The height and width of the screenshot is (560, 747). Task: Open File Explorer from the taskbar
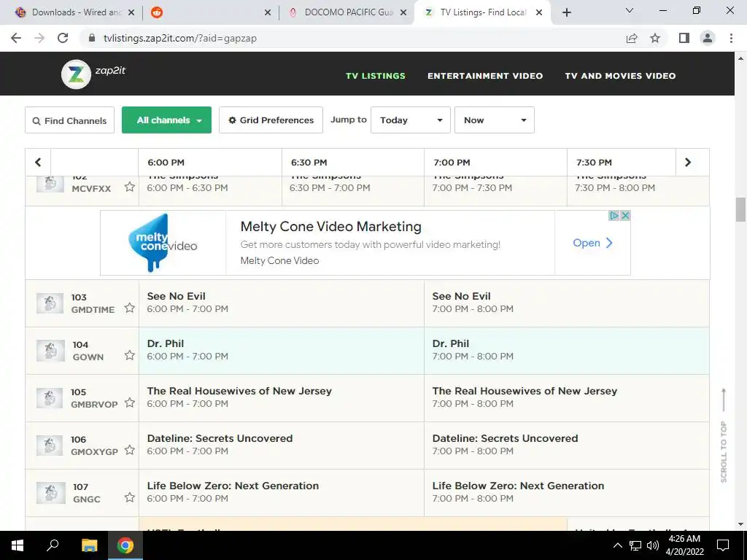point(89,545)
